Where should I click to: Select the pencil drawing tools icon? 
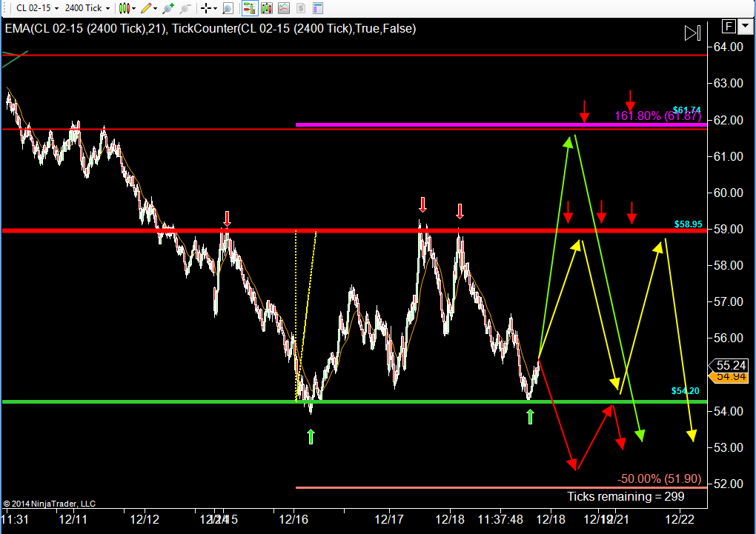pos(145,8)
